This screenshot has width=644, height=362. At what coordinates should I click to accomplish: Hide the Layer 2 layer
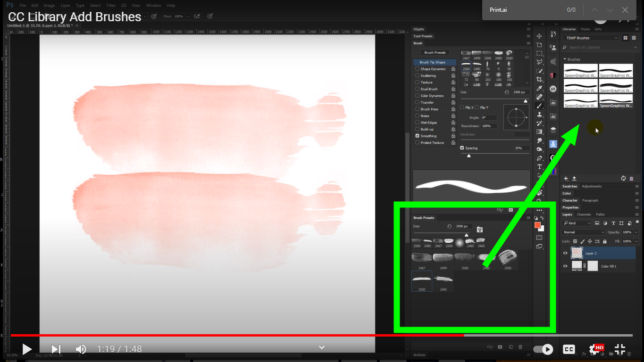pos(565,253)
